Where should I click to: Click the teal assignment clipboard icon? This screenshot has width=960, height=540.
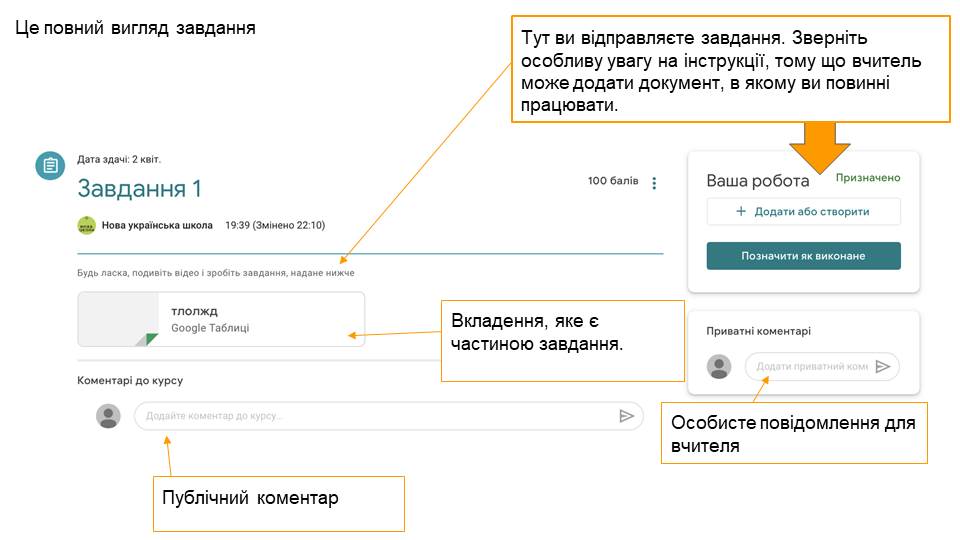[50, 166]
